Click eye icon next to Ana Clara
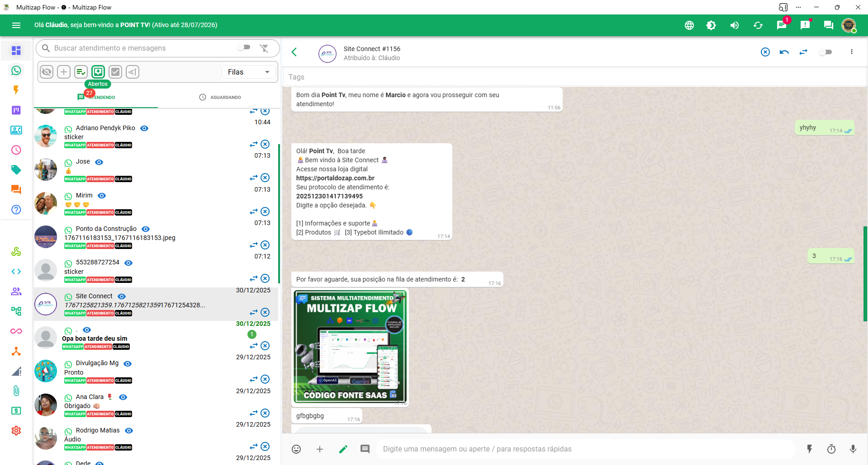The width and height of the screenshot is (868, 465). pos(123,397)
